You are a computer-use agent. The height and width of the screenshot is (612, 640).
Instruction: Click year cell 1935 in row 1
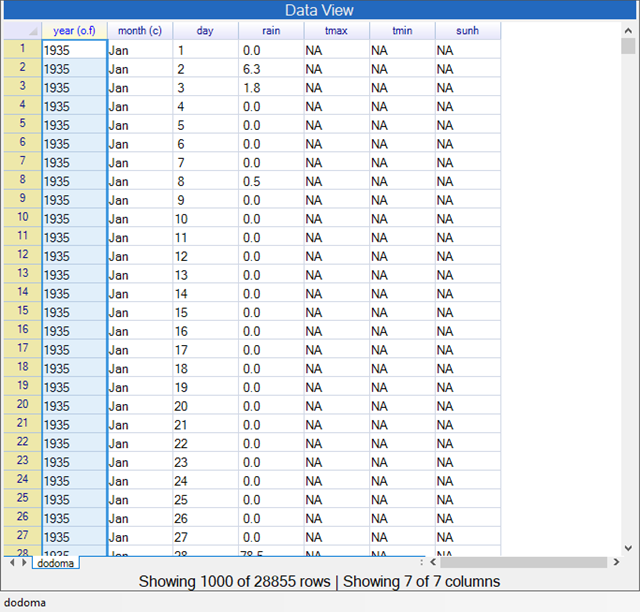point(74,49)
